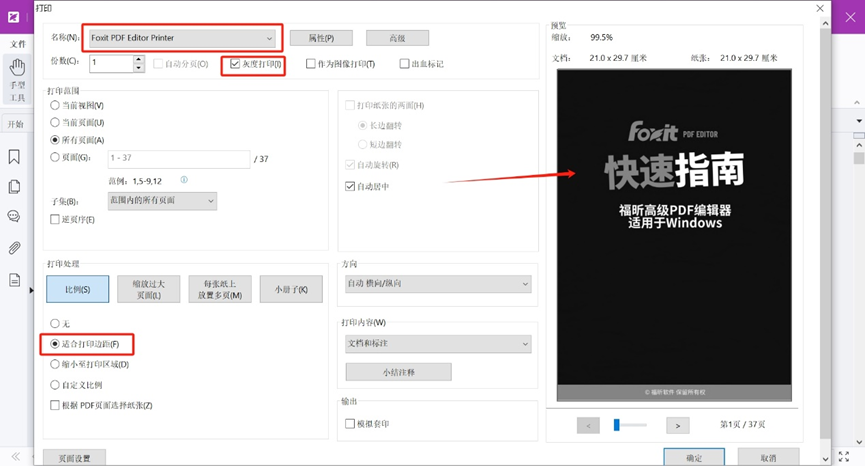
Task: Select 无 scaling radio button
Action: point(55,324)
